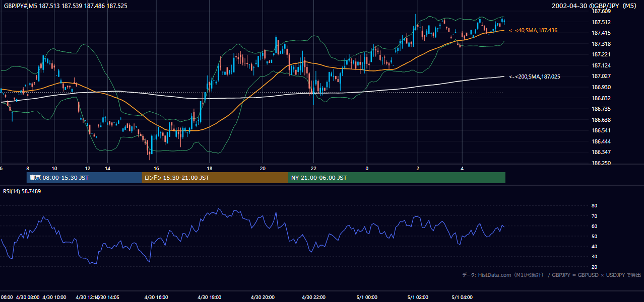Click hour label 16 under price chart
Screen dimensions: 644x302
156,169
